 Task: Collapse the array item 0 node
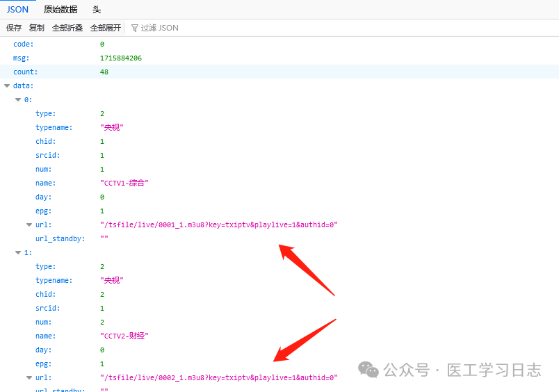pos(18,99)
